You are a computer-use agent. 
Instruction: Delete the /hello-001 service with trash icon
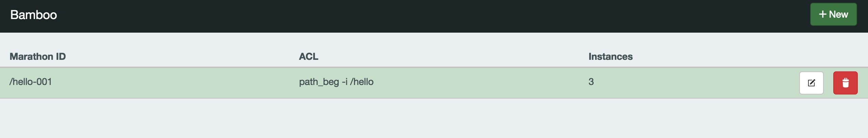tap(845, 83)
